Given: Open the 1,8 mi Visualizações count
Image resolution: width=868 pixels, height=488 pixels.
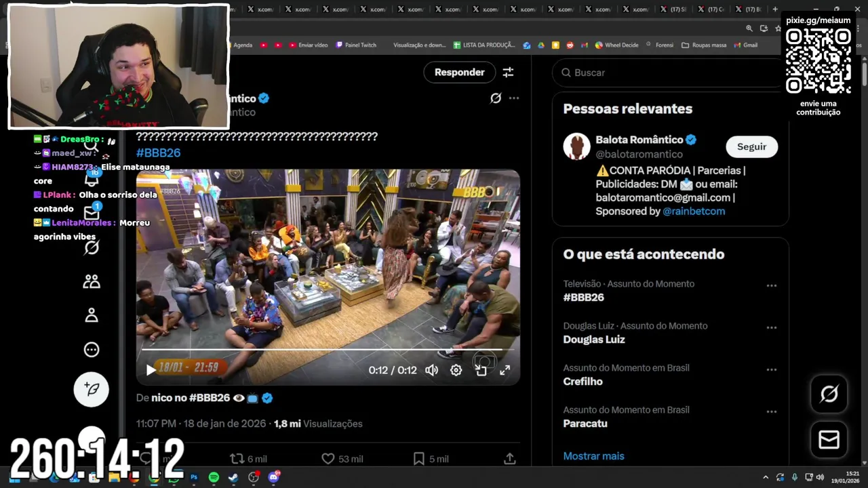Looking at the screenshot, I should (318, 424).
